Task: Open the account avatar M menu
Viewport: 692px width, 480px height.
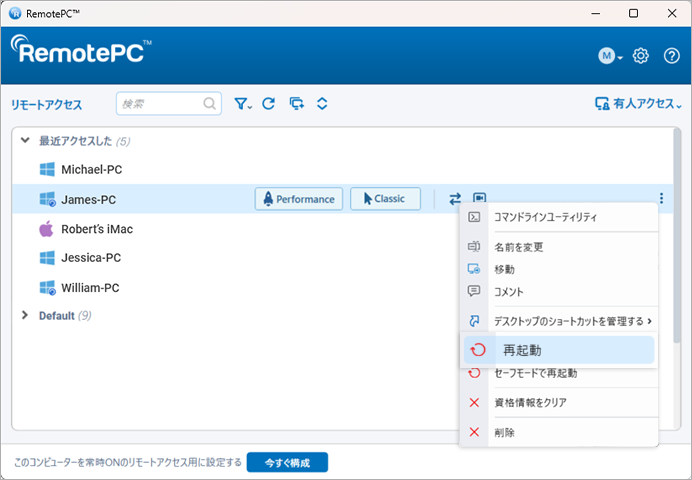Action: pos(610,56)
